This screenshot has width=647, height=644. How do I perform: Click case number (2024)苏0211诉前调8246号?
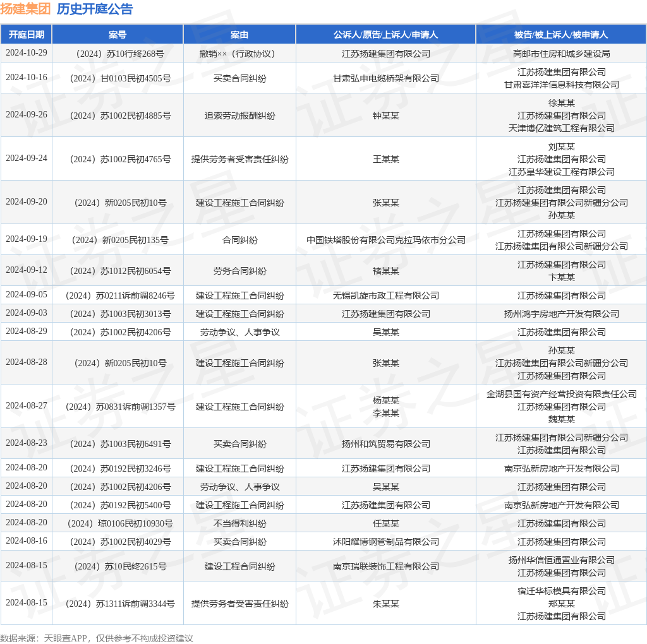tap(118, 295)
